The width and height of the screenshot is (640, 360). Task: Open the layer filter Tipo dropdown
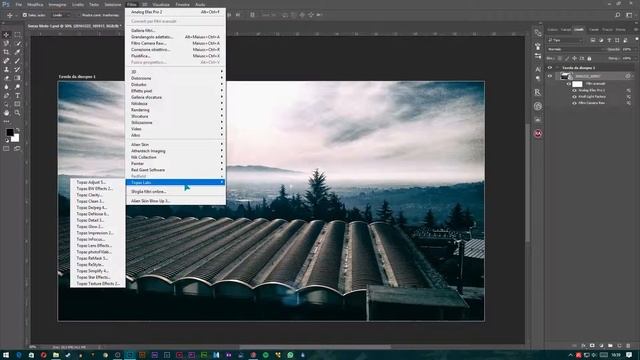pos(565,40)
